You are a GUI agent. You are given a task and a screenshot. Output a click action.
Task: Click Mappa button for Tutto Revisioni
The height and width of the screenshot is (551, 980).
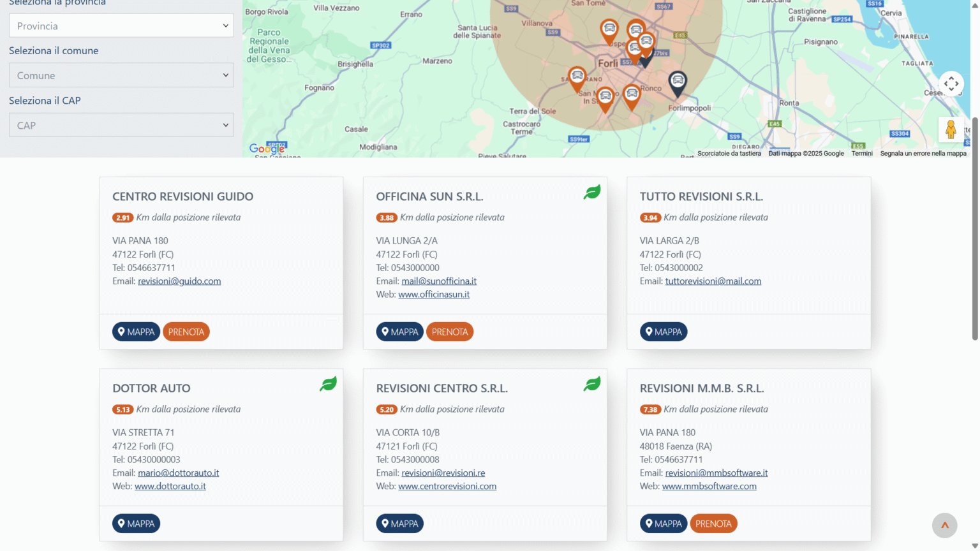pos(663,332)
